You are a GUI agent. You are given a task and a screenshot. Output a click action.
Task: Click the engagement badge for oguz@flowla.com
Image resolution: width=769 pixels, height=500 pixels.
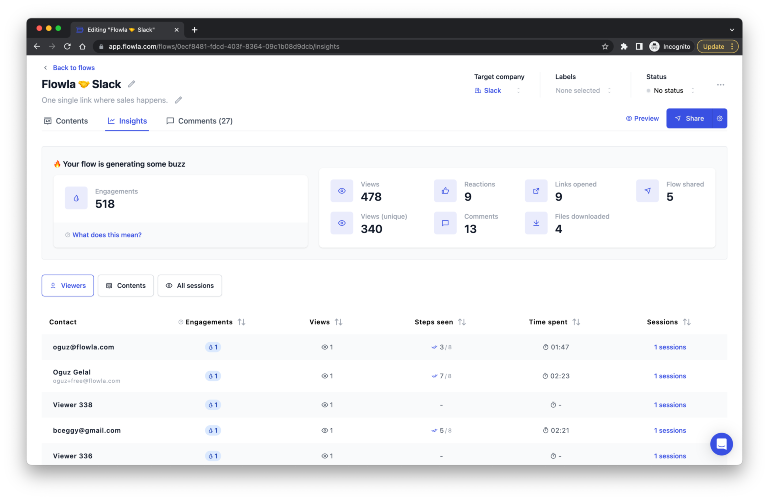pyautogui.click(x=213, y=347)
